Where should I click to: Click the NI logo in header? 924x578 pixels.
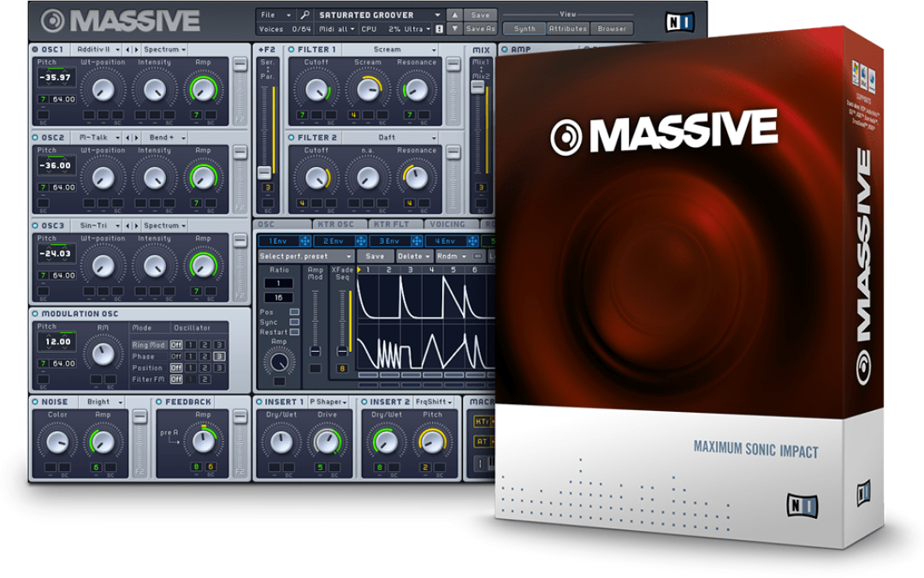coord(680,22)
